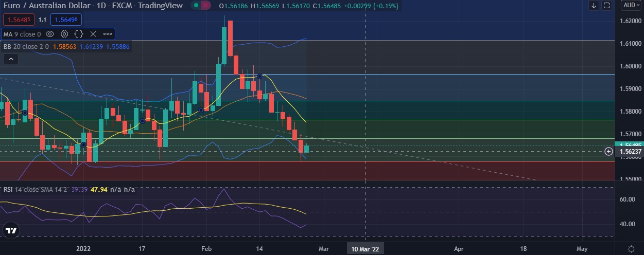Click the down arrow button at top right

coord(594,6)
